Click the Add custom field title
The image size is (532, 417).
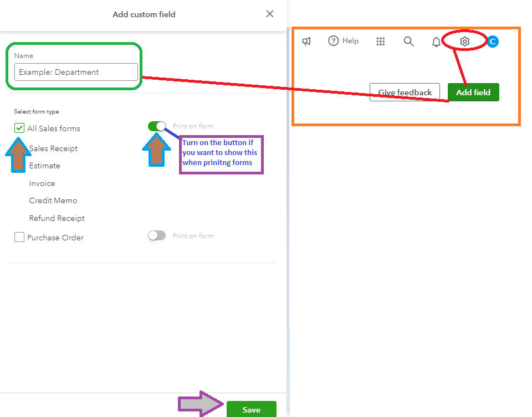click(x=144, y=14)
